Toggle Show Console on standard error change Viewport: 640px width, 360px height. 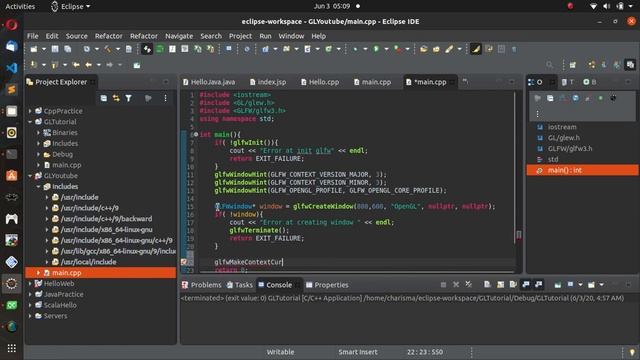539,284
